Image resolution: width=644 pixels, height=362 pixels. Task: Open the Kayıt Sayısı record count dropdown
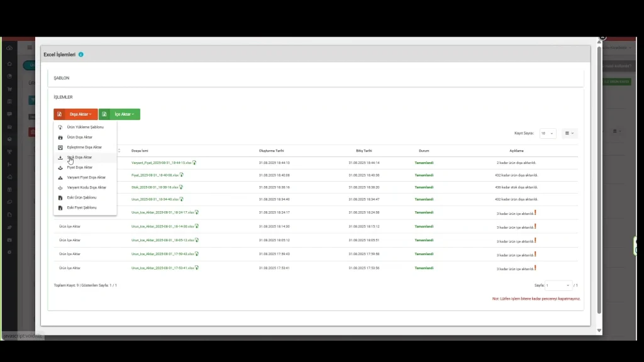[547, 133]
